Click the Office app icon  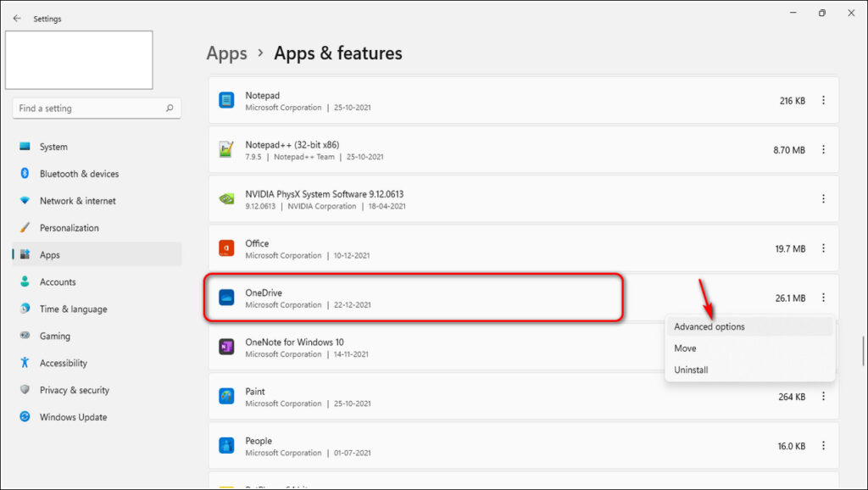click(x=226, y=248)
